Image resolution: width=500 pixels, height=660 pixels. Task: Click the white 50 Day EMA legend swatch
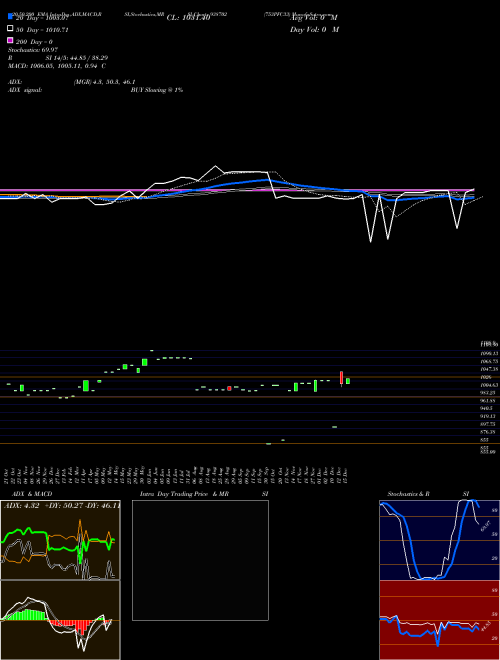(11, 29)
